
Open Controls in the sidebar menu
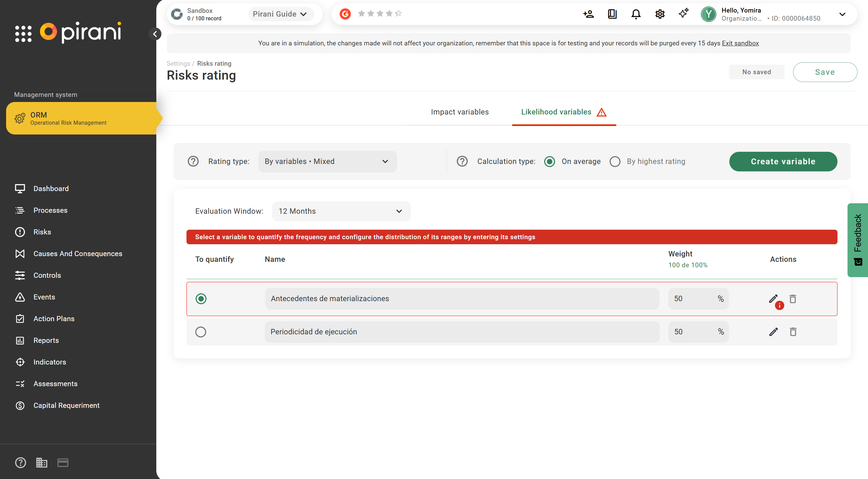[47, 275]
